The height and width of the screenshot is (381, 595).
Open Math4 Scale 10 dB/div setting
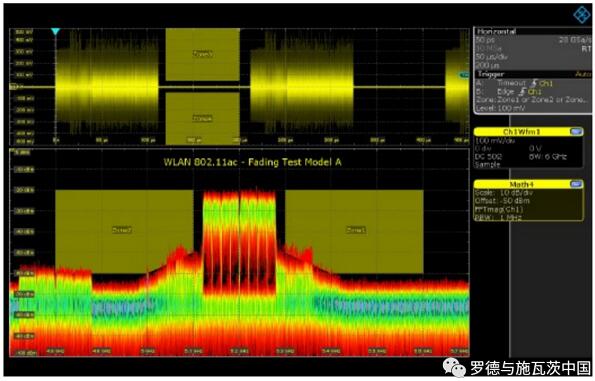pyautogui.click(x=504, y=193)
